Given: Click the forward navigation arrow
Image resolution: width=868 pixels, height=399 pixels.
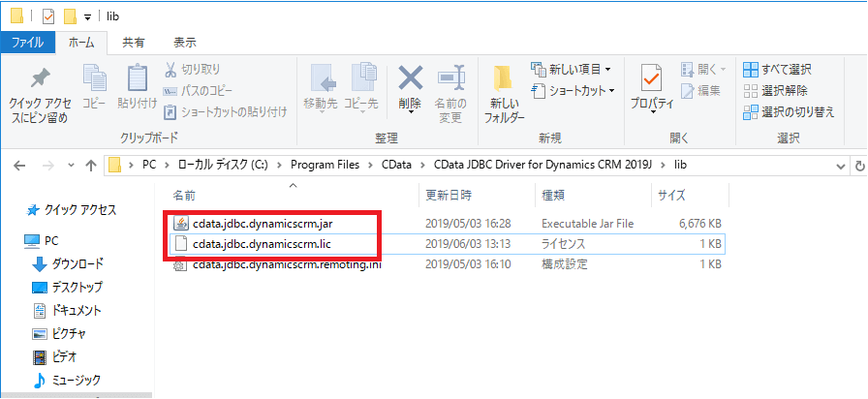Looking at the screenshot, I should [47, 165].
